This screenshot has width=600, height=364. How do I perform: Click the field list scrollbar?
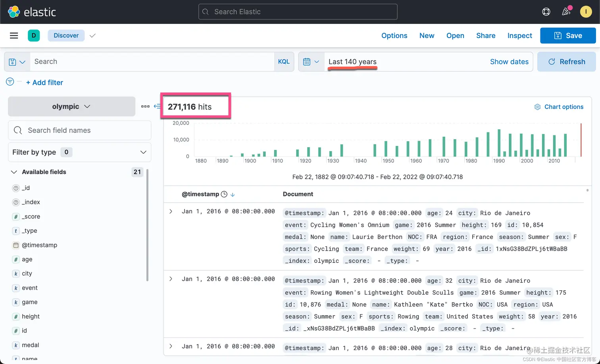point(148,225)
